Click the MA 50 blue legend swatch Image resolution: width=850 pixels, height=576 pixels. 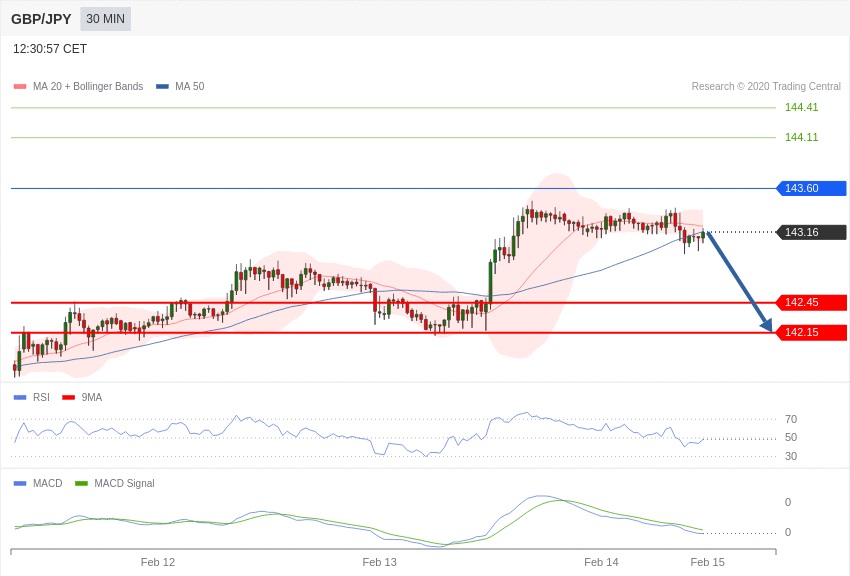[x=162, y=87]
